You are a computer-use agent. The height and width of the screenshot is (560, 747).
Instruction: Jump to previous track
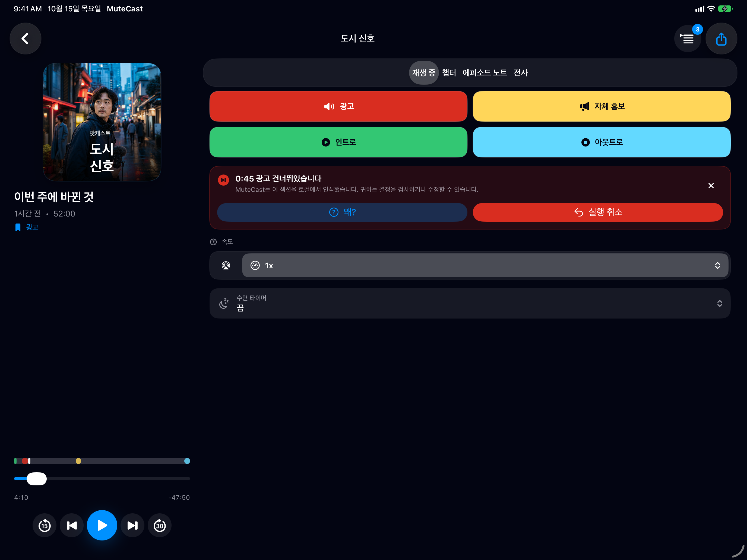(72, 525)
